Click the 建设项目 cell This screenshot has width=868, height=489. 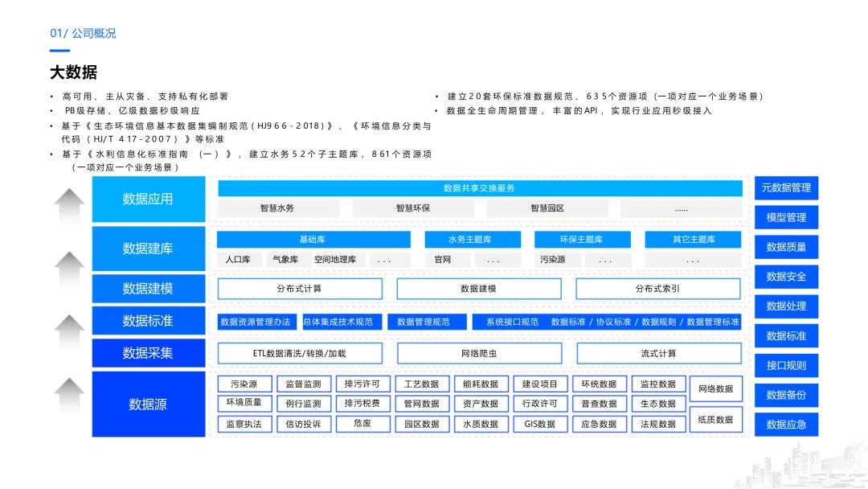tap(540, 384)
